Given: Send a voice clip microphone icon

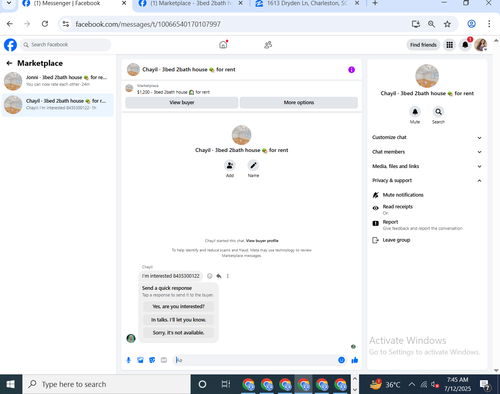Looking at the screenshot, I should tap(129, 360).
